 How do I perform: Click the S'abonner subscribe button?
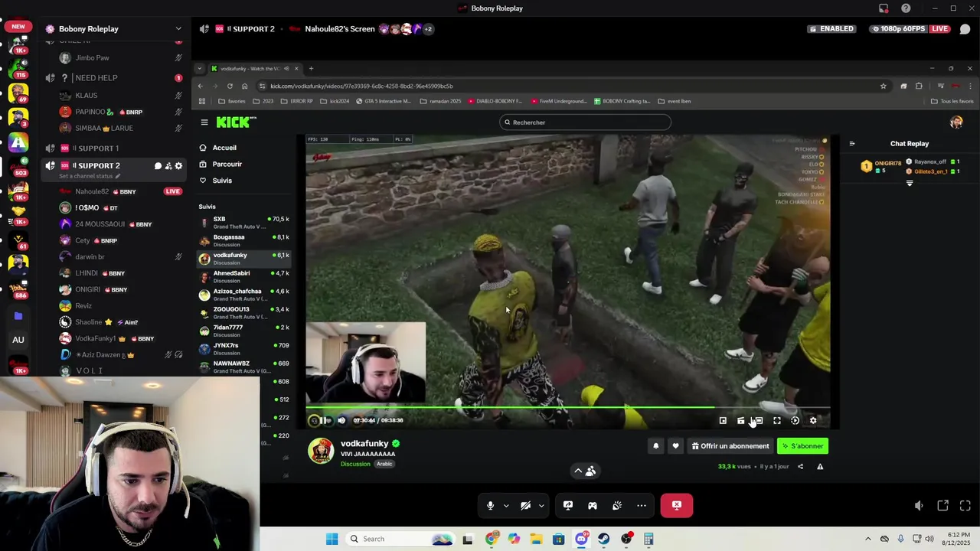tap(802, 446)
